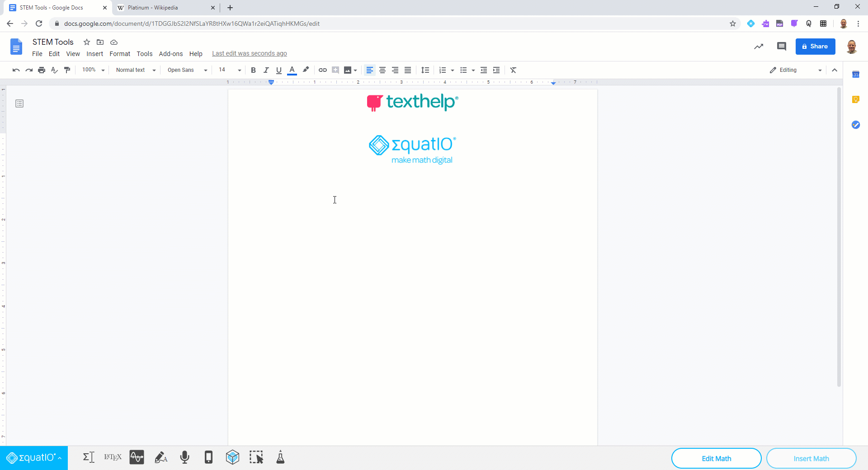Activate Speech input with the microphone icon
The image size is (868, 470).
184,457
